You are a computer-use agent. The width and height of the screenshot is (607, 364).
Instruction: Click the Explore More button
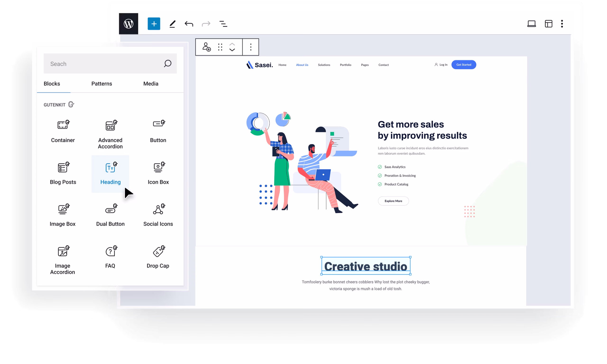pyautogui.click(x=393, y=201)
